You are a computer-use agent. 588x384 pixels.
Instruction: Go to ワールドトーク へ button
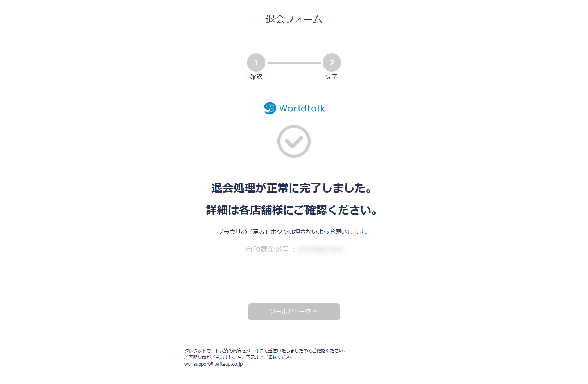click(x=294, y=312)
